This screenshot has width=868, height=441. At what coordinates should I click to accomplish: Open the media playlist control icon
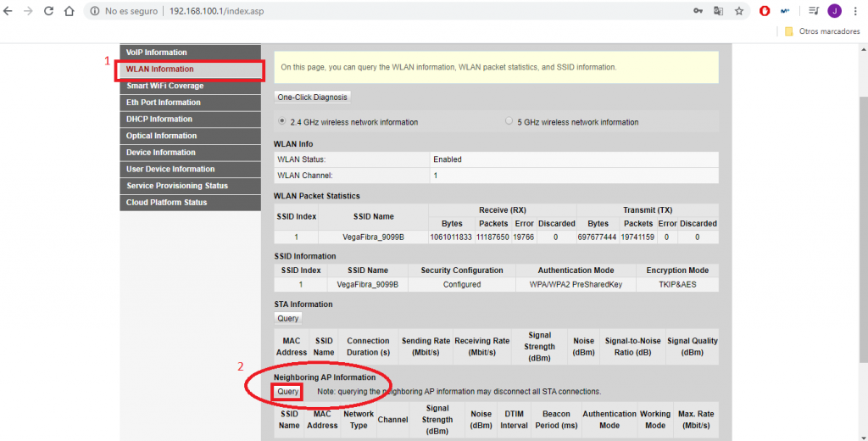point(813,11)
